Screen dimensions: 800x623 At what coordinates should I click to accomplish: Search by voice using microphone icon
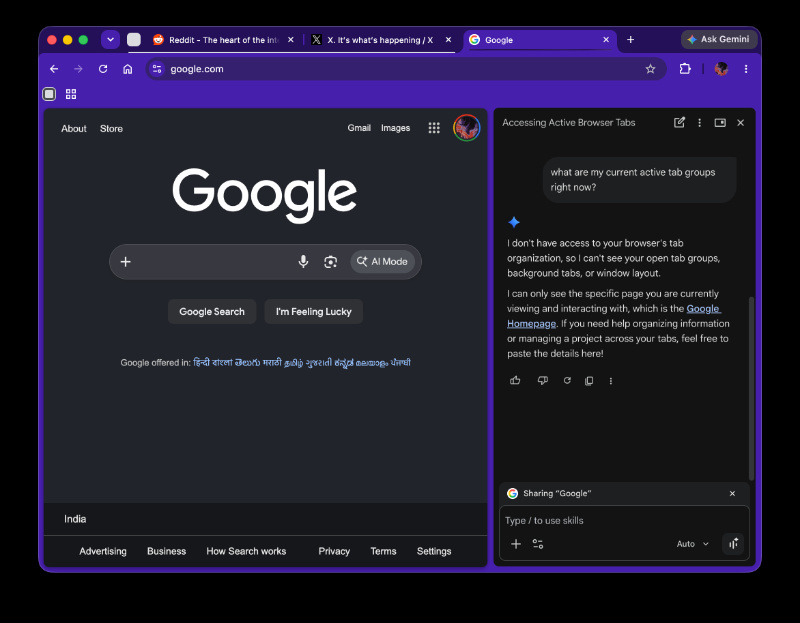tap(303, 261)
